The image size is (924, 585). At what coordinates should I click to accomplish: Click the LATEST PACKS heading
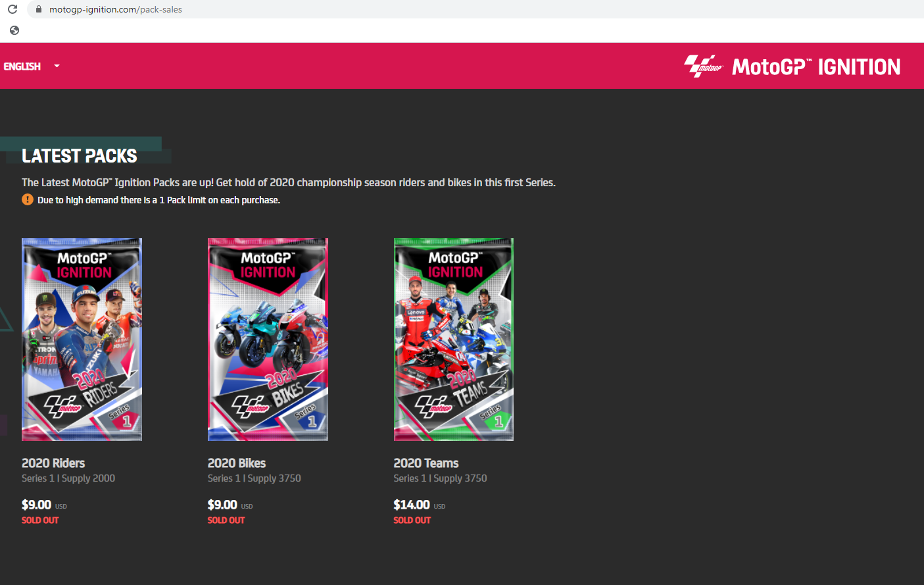[x=80, y=156]
